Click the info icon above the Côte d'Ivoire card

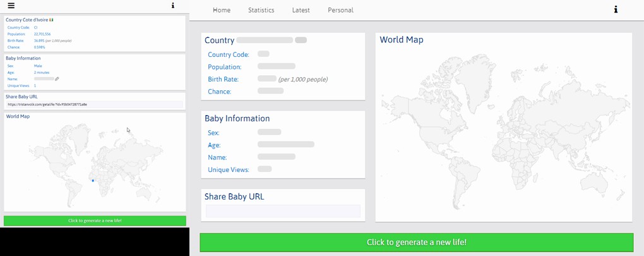[173, 6]
